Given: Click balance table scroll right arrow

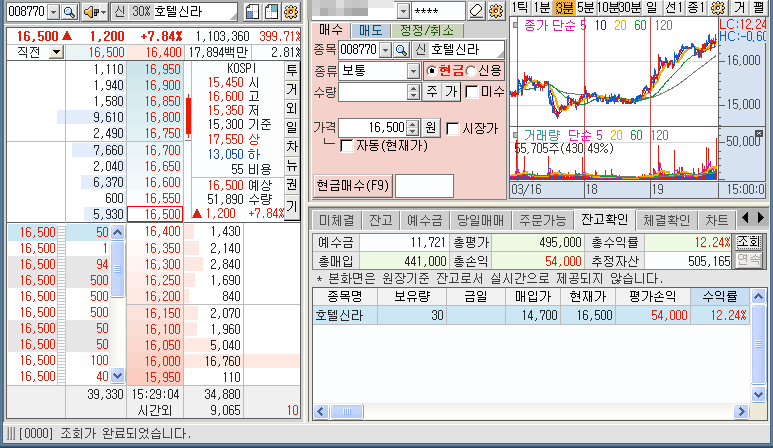Looking at the screenshot, I should pyautogui.click(x=741, y=411).
